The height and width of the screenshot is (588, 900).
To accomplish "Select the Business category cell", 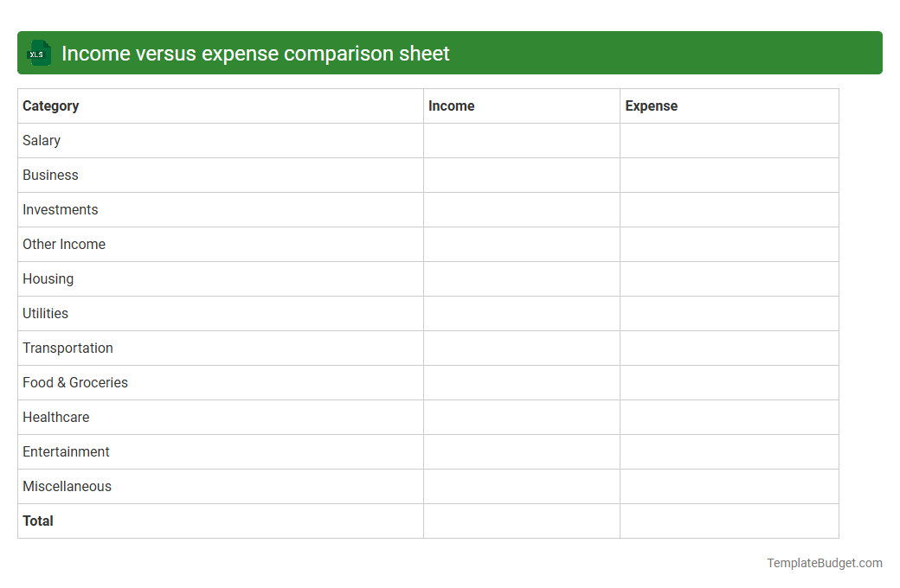I will point(50,175).
